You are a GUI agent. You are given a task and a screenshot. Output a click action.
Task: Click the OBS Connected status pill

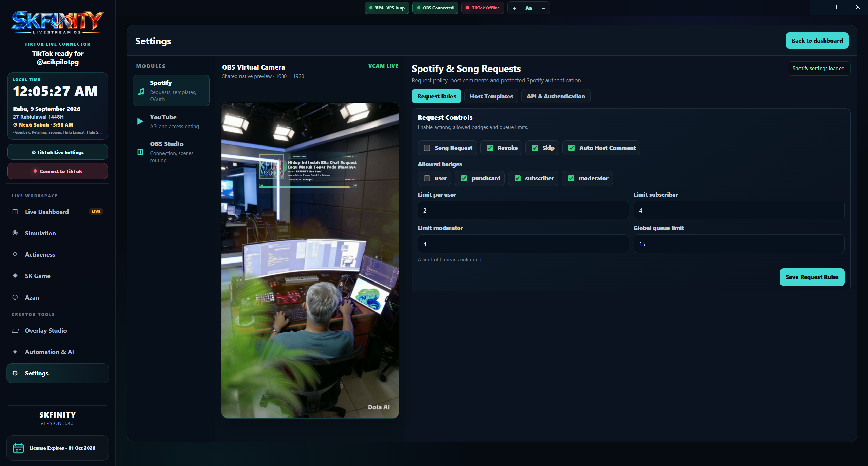click(x=435, y=8)
